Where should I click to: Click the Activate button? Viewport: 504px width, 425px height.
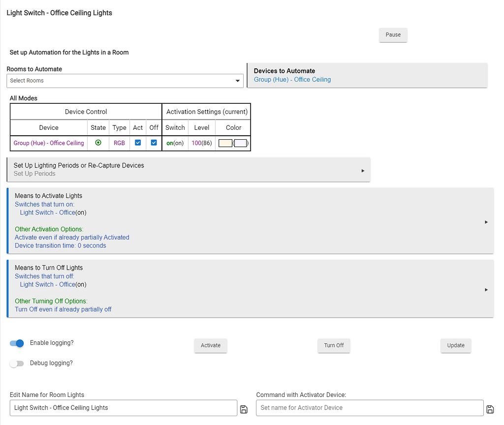(211, 345)
